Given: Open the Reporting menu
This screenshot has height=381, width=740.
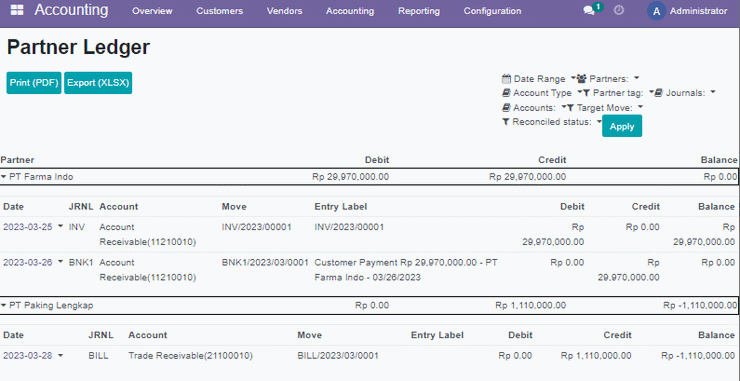Looking at the screenshot, I should 419,11.
